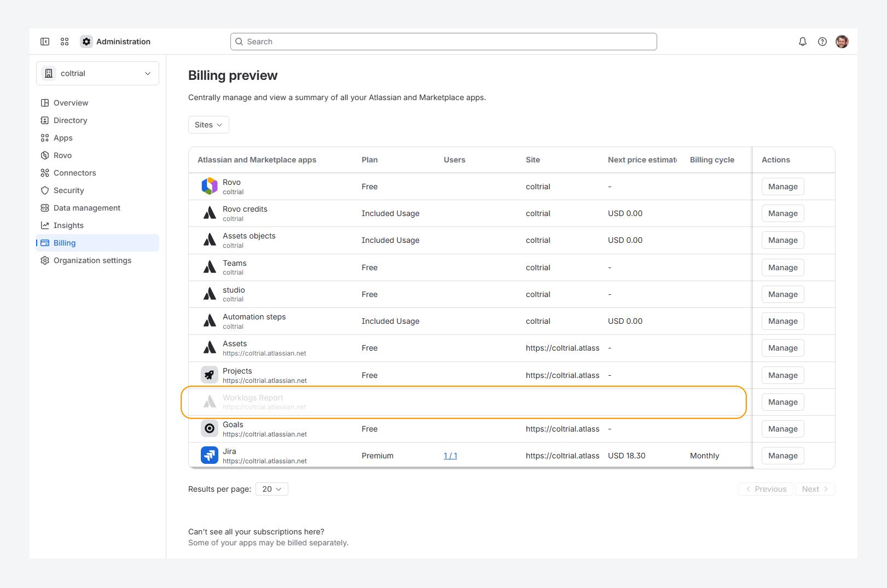This screenshot has height=588, width=887.
Task: Click the Overview sidebar icon
Action: (45, 103)
